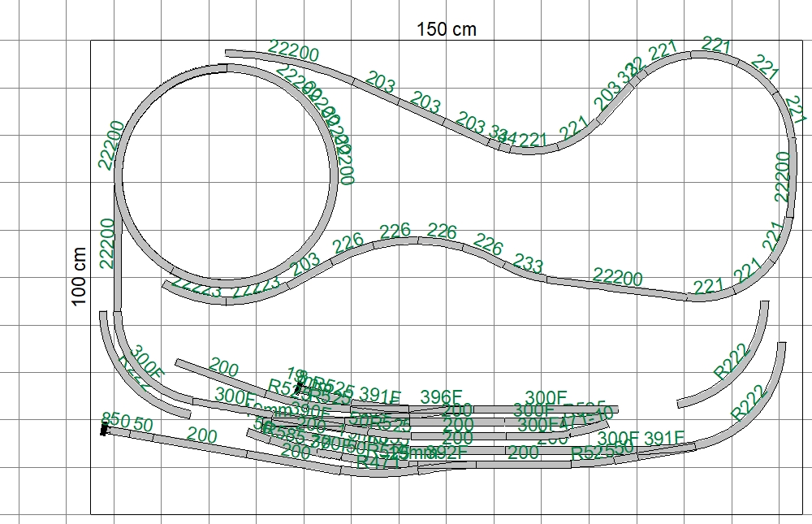Click the 850 track label
Screen dimensions: 812x524
coord(115,421)
